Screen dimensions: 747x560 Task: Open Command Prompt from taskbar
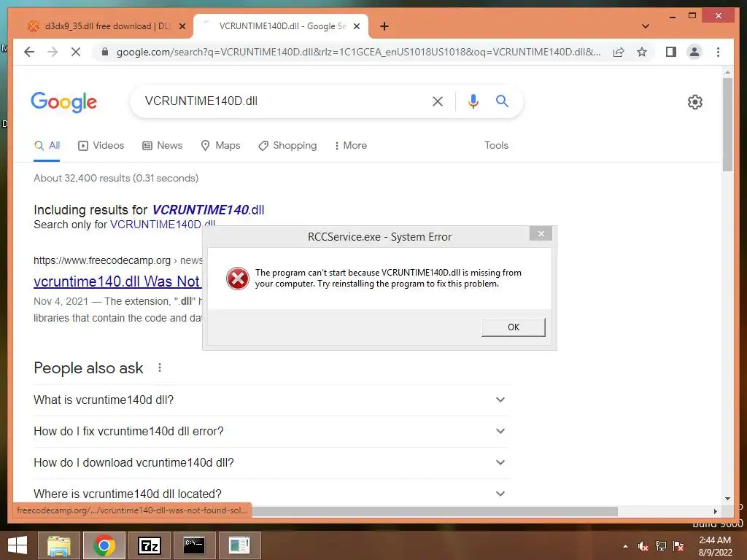pos(194,545)
